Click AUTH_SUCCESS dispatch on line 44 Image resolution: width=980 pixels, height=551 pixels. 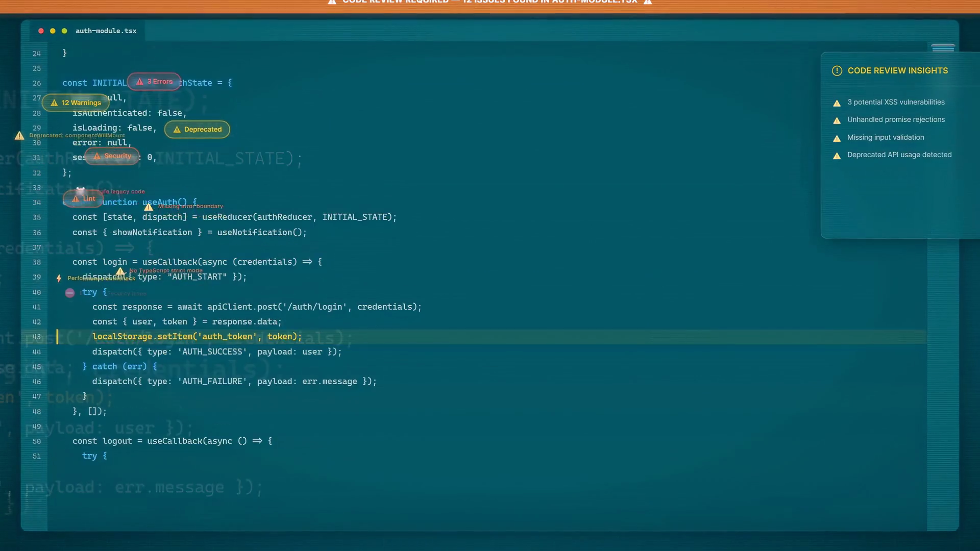217,352
